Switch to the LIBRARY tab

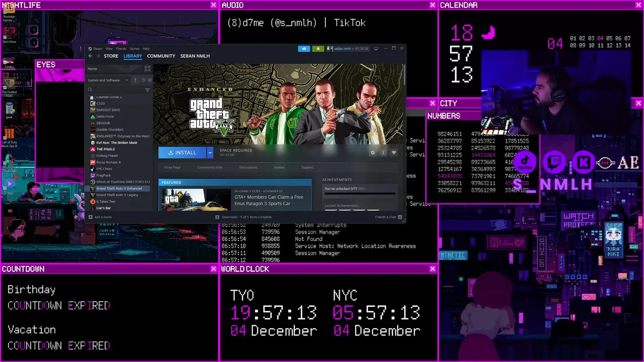133,56
